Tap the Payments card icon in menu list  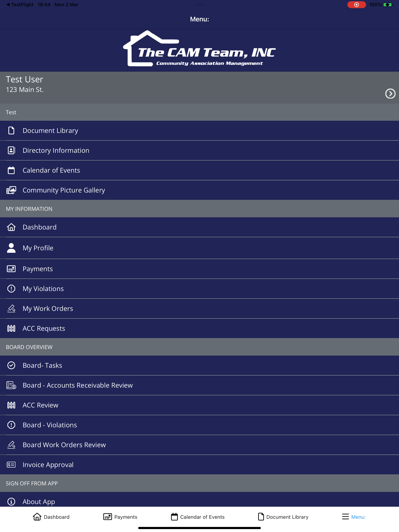(11, 269)
